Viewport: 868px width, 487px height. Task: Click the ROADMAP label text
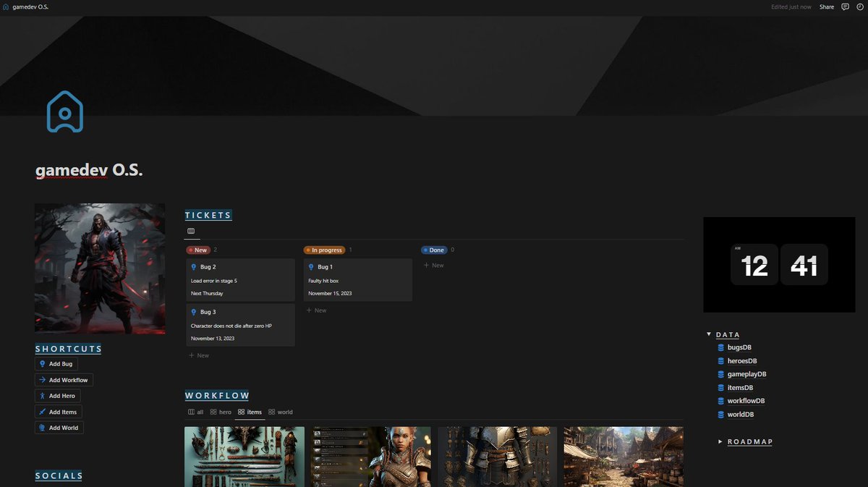point(750,441)
